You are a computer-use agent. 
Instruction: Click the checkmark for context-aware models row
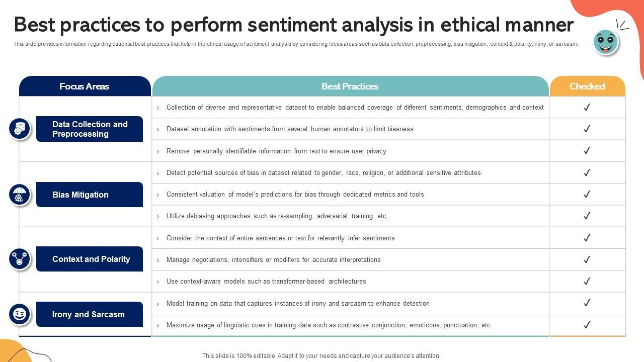click(x=587, y=281)
